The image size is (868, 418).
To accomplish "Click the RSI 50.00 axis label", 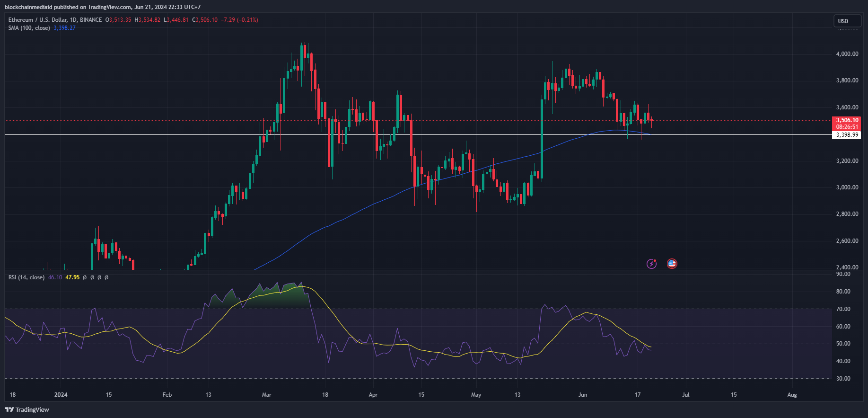I will coord(843,344).
